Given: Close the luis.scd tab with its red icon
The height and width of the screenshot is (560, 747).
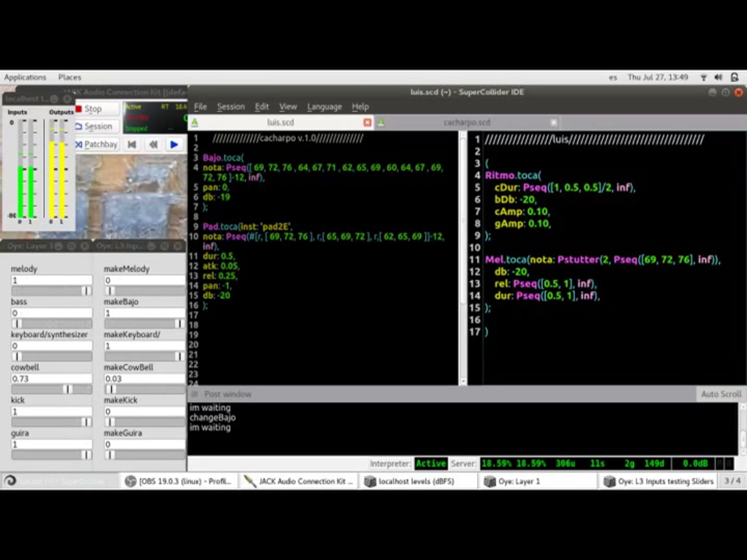Looking at the screenshot, I should (x=367, y=123).
